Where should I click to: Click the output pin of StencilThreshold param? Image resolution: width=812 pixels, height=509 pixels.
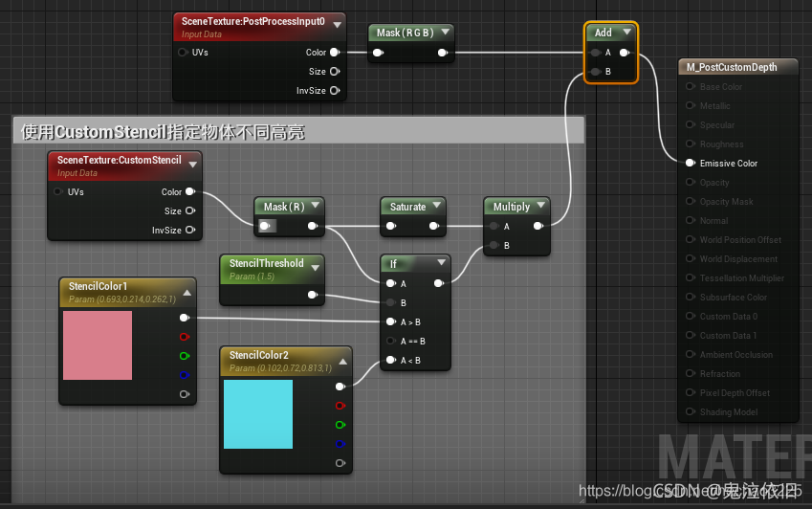pos(313,295)
